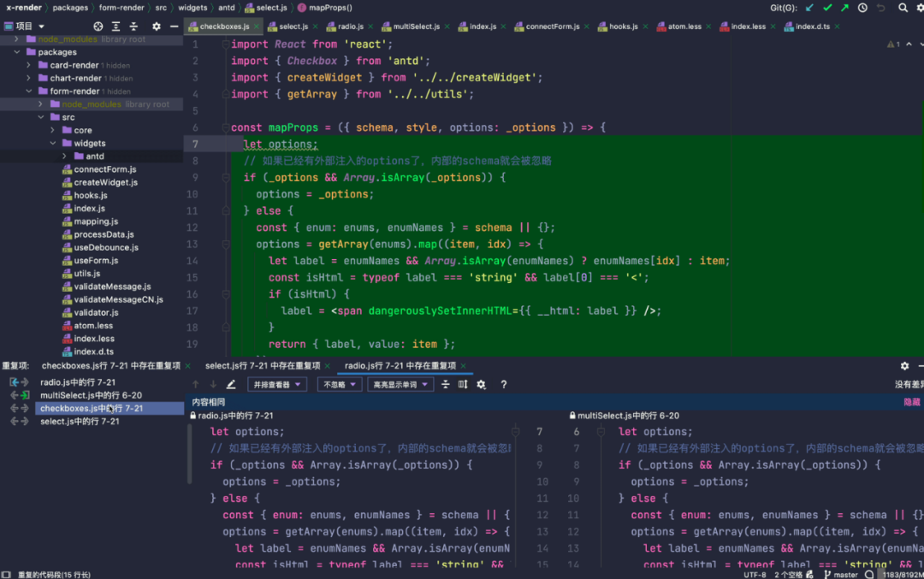
Task: Open the highlight words dropdown
Action: [400, 385]
